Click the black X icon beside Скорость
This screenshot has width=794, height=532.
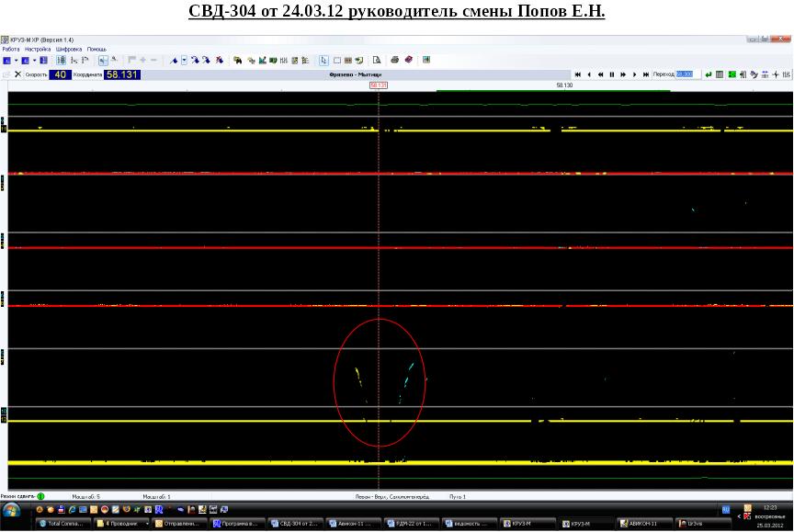tap(17, 74)
